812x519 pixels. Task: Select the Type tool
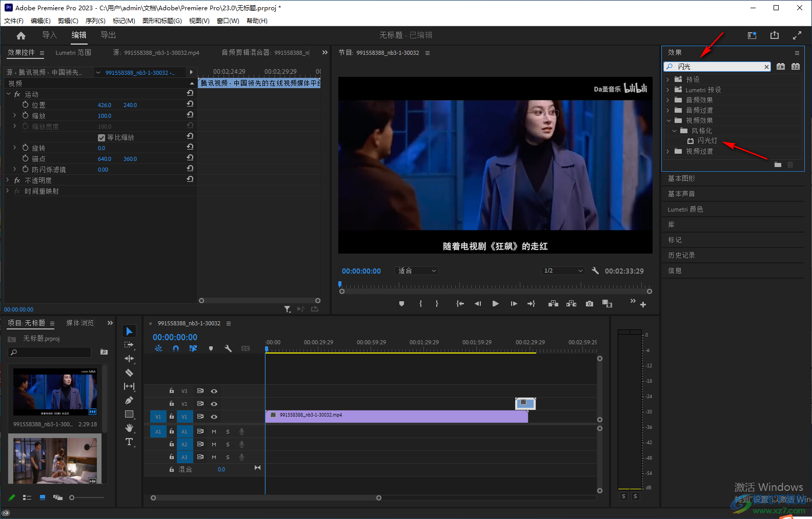point(129,442)
